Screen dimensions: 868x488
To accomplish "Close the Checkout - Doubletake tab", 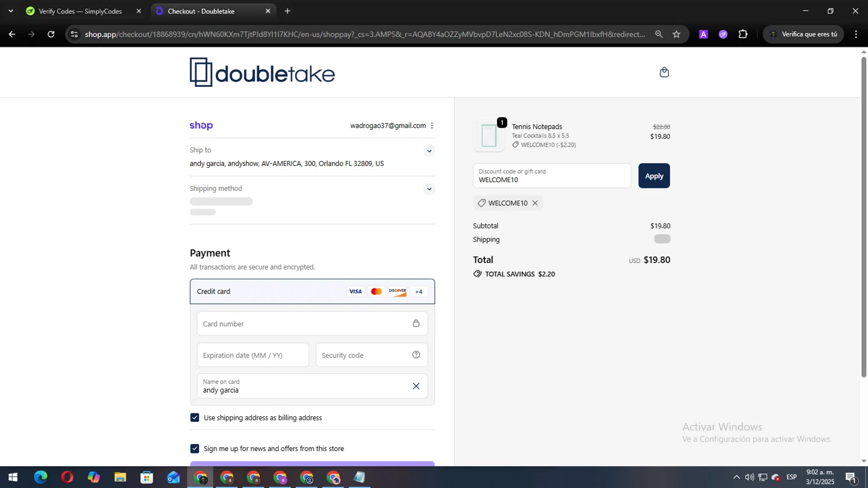I will click(x=268, y=11).
